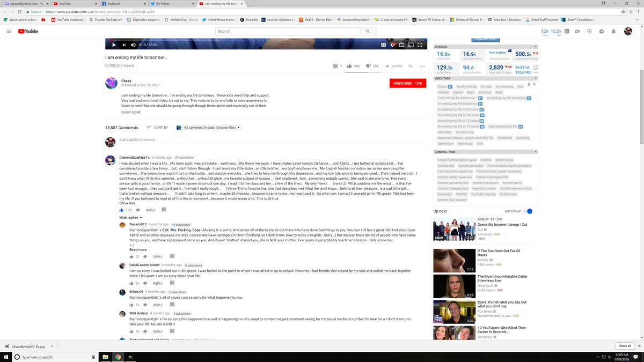Screen dimensions: 644x362
Task: Collapse the CHANNEL TAGS panel
Action: pyautogui.click(x=535, y=152)
